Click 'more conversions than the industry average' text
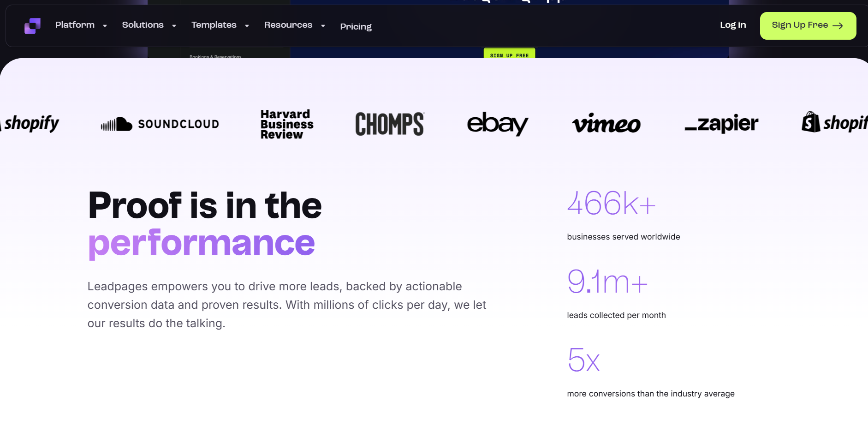The width and height of the screenshot is (868, 444). coord(651,394)
